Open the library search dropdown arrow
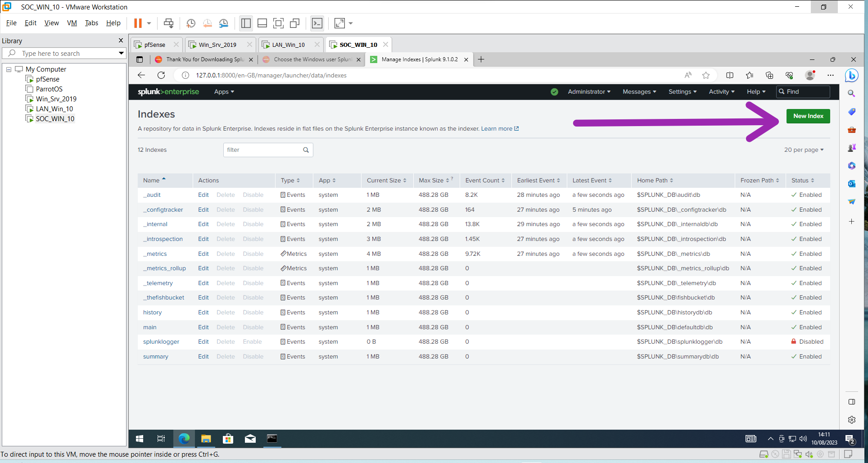The image size is (868, 463). pyautogui.click(x=121, y=53)
